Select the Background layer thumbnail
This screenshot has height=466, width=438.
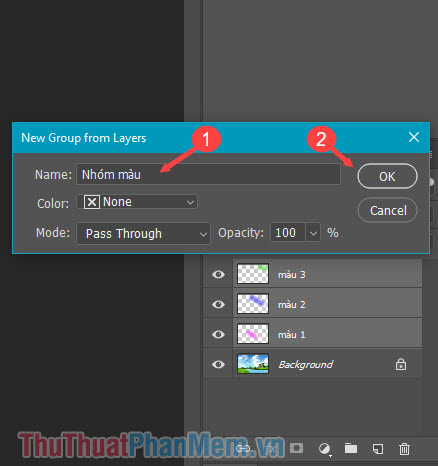(x=253, y=364)
